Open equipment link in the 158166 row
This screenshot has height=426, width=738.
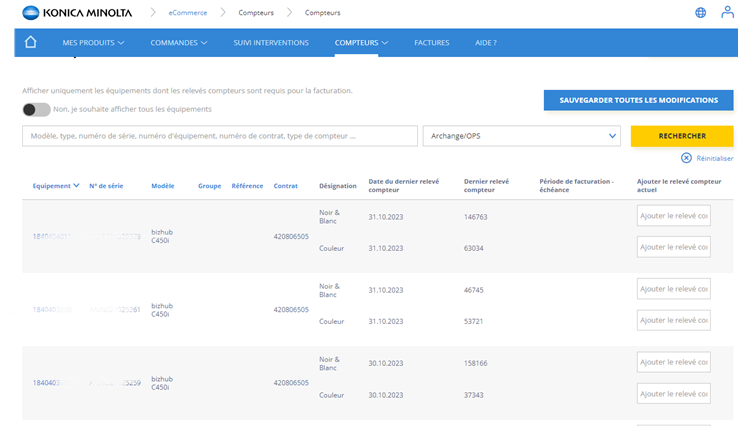pos(52,383)
